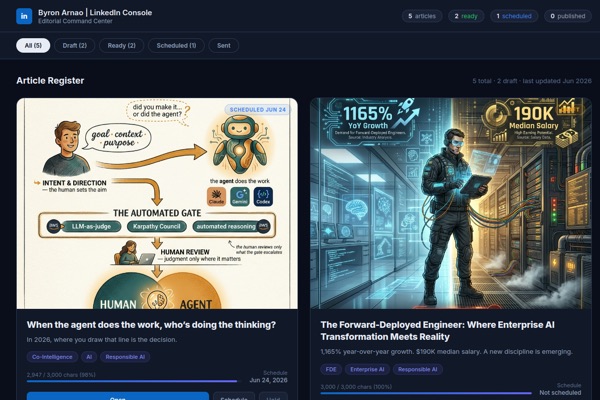Viewport: 600px width, 400px height.
Task: Click the 5 articles counter badge
Action: tap(422, 16)
